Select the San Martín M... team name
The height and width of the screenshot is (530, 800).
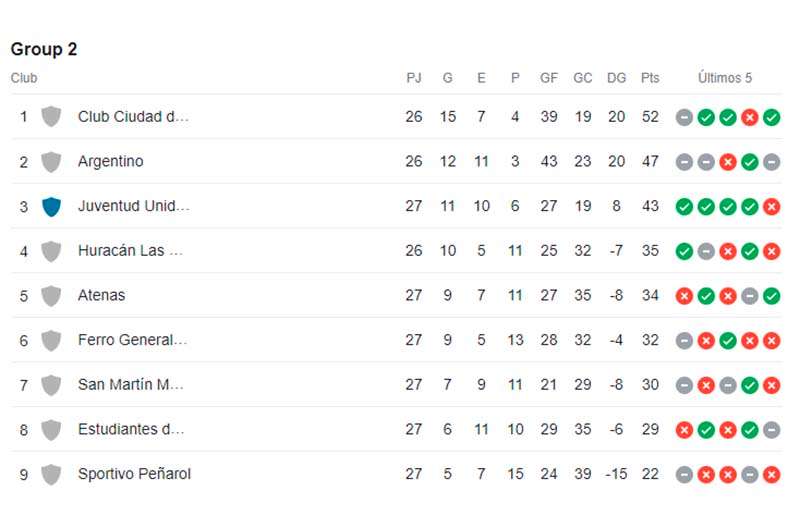click(131, 385)
